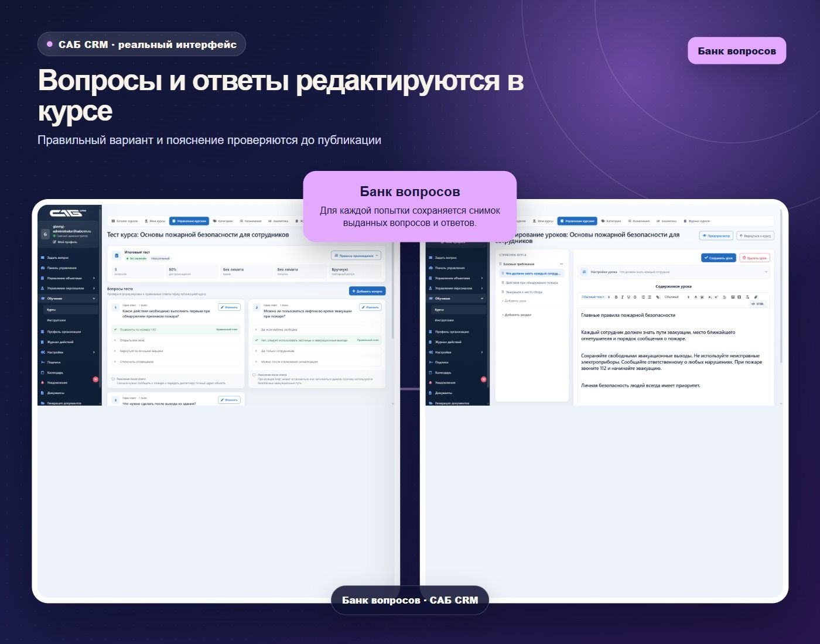Expand Настройки in the lesson editor sidebar
The height and width of the screenshot is (644, 820).
coord(456,352)
